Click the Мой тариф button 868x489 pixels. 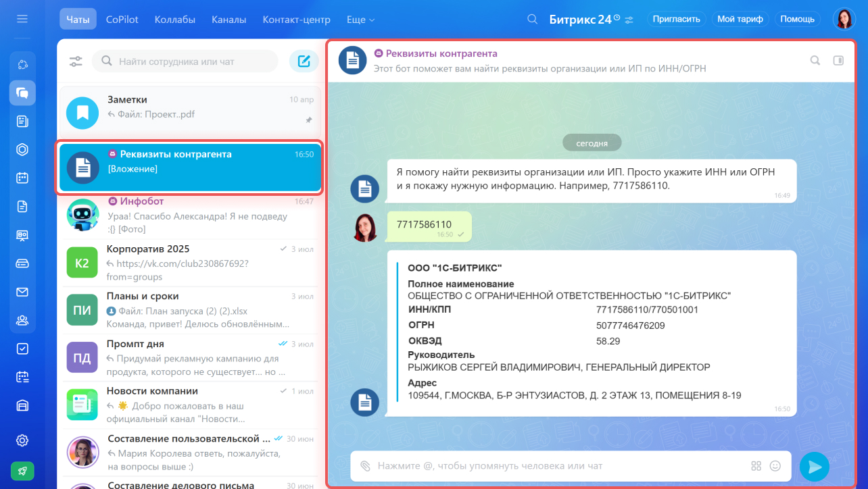click(740, 19)
